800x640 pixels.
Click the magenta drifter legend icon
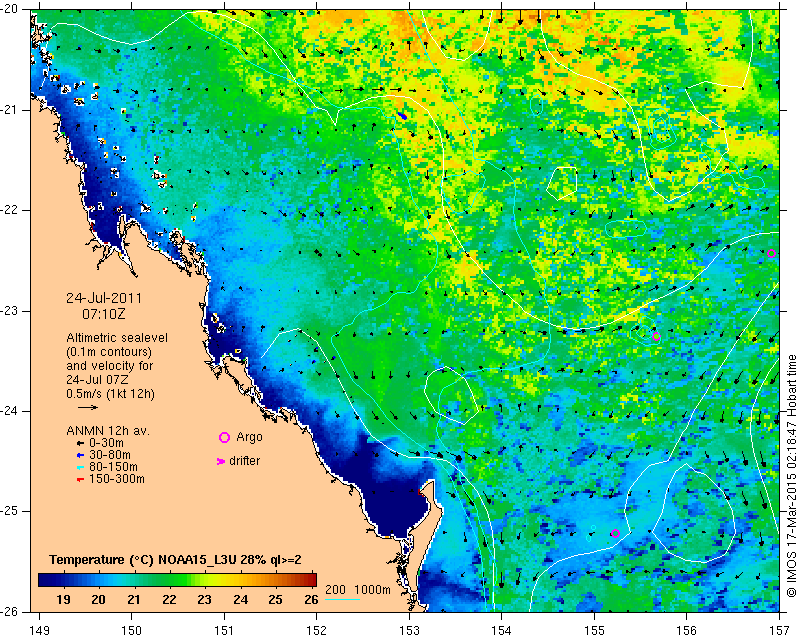point(221,461)
